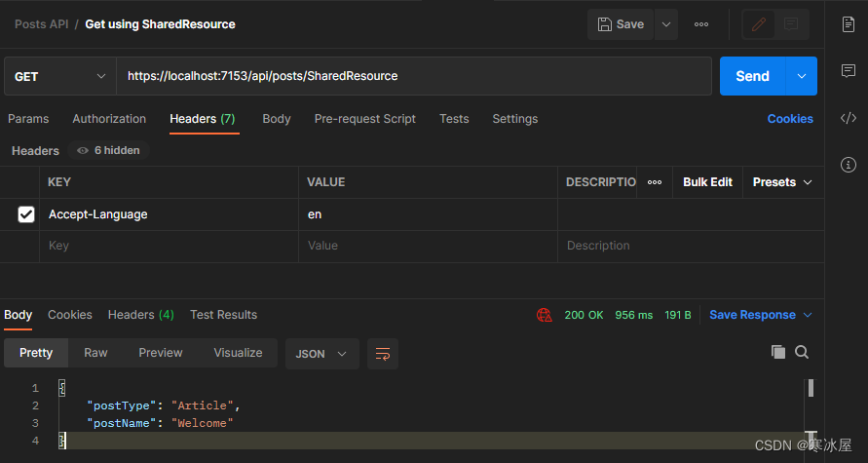This screenshot has height=463, width=868.
Task: Open the more actions ellipsis beside Save
Action: pos(701,24)
